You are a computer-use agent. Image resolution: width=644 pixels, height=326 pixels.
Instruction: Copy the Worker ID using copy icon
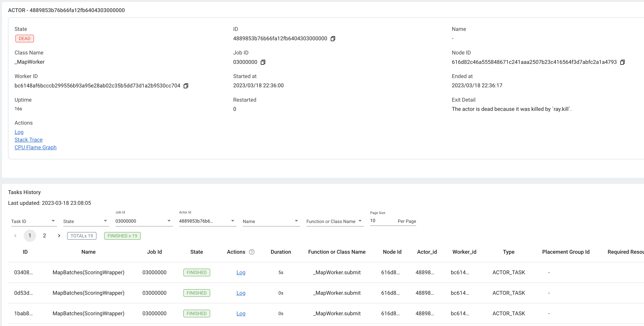tap(186, 86)
